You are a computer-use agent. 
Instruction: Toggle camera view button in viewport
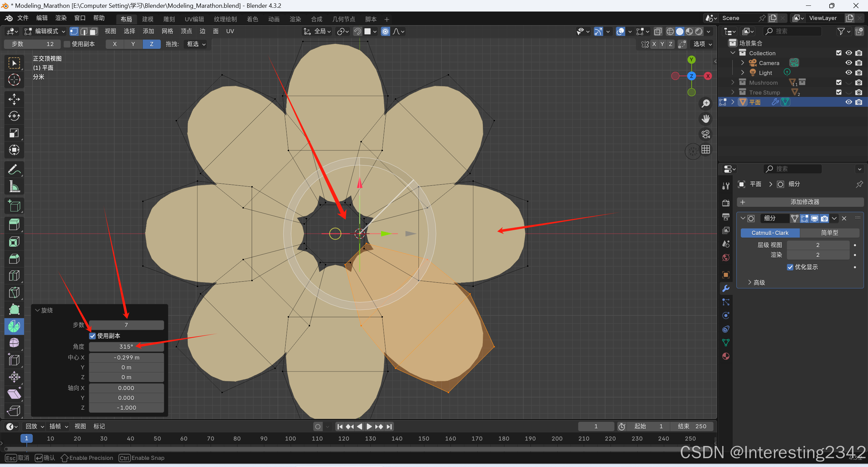(x=706, y=134)
